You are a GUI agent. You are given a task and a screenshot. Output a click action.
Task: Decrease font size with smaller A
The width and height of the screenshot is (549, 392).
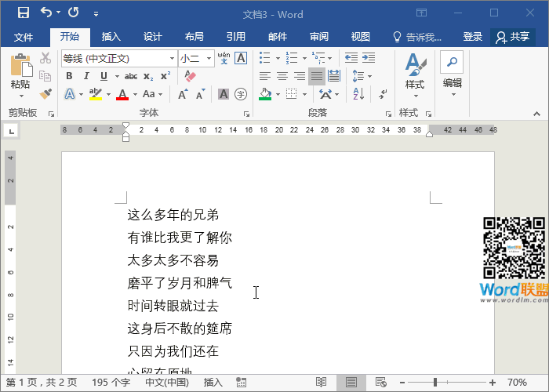pos(200,94)
